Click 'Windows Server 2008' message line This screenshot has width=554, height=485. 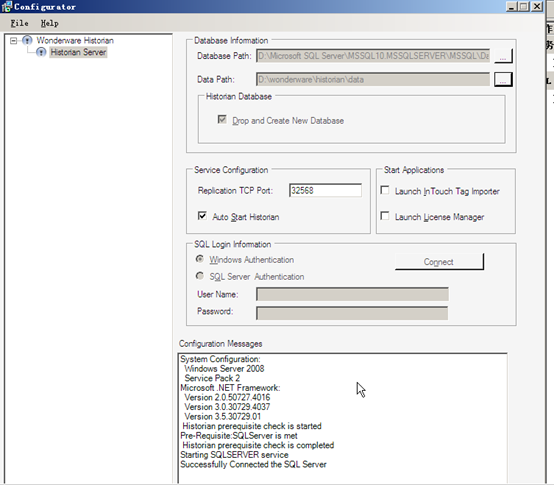(224, 369)
